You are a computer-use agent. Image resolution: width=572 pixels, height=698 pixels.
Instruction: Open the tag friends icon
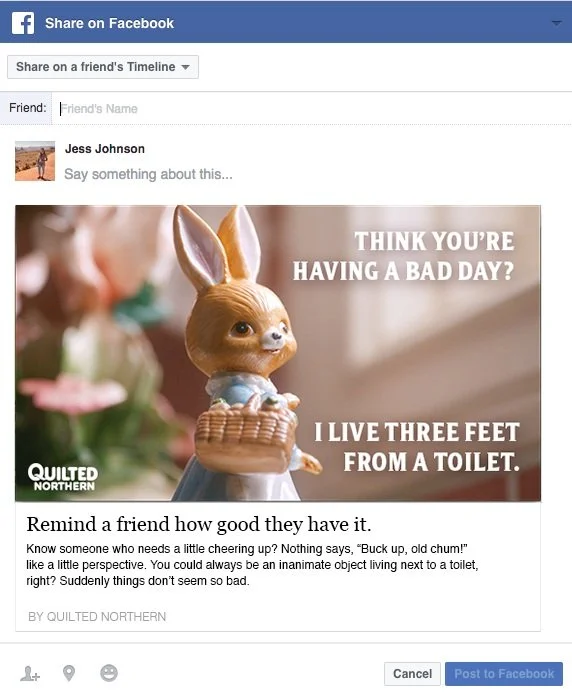pyautogui.click(x=30, y=673)
